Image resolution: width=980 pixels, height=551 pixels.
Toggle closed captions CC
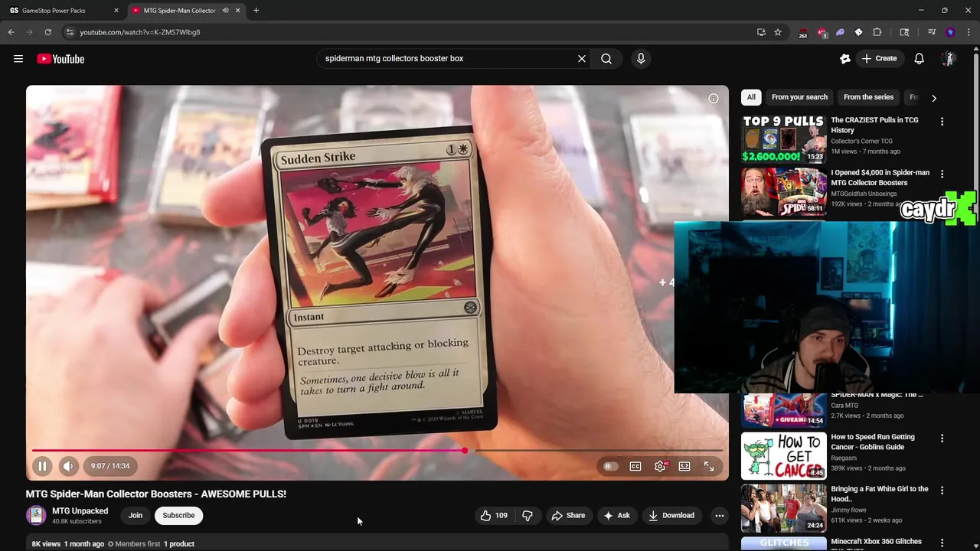click(635, 466)
